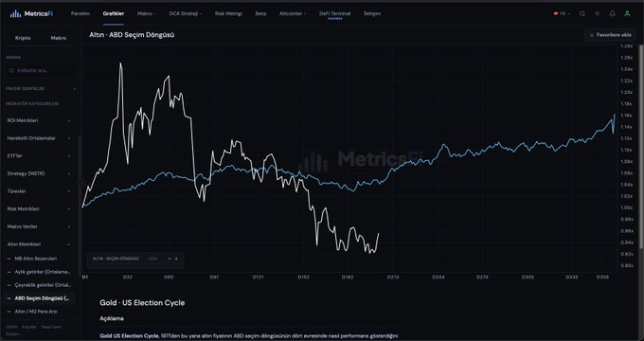
Task: Select the Grafikler tab
Action: tap(114, 13)
